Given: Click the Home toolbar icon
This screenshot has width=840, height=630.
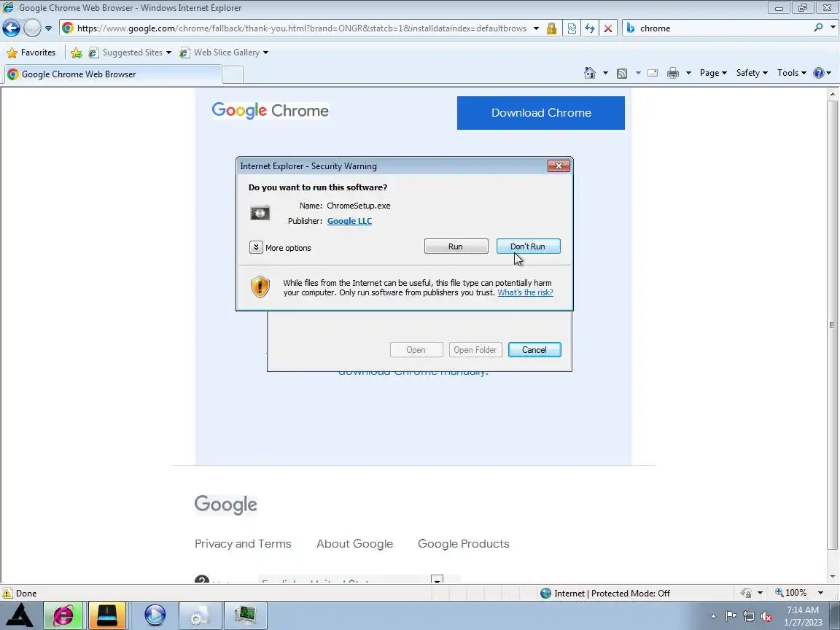Looking at the screenshot, I should 590,73.
